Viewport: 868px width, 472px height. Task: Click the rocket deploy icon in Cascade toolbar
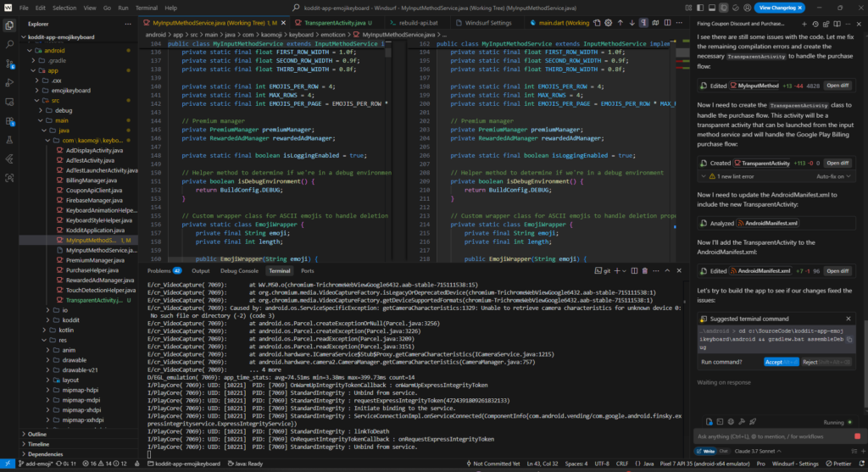tap(753, 422)
